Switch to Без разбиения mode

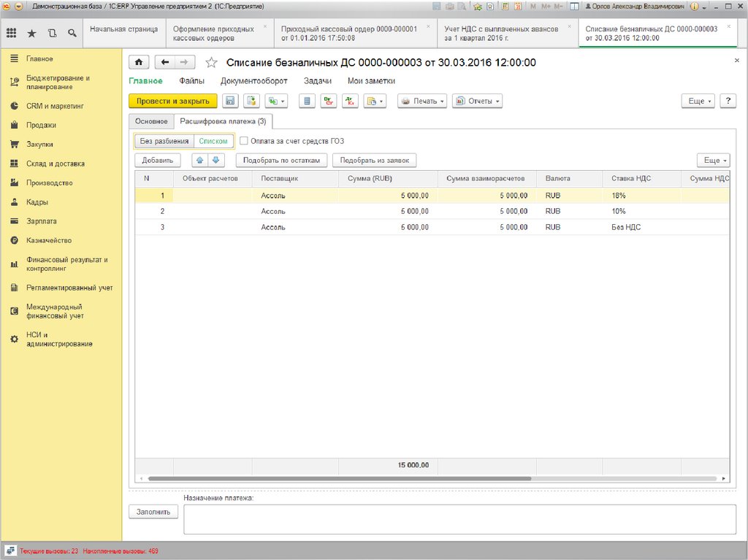[164, 141]
